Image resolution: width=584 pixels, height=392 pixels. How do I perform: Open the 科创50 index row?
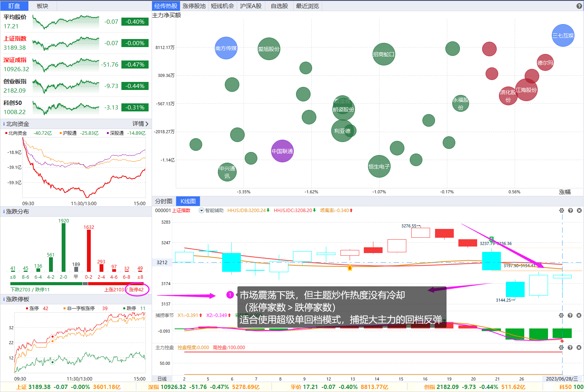76,108
